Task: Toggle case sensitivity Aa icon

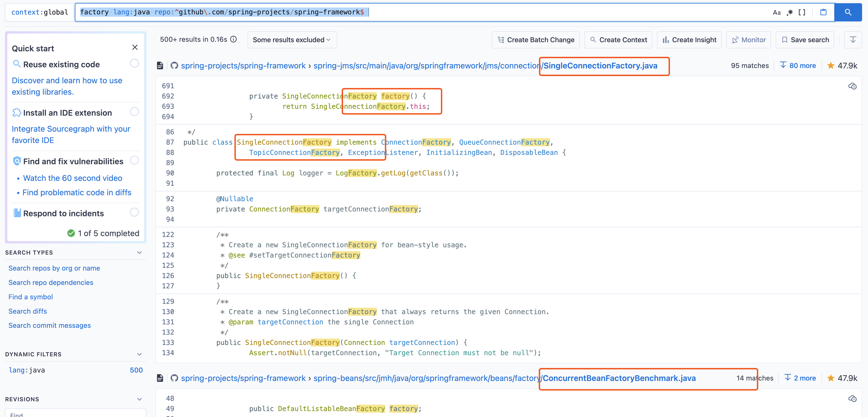Action: (776, 13)
